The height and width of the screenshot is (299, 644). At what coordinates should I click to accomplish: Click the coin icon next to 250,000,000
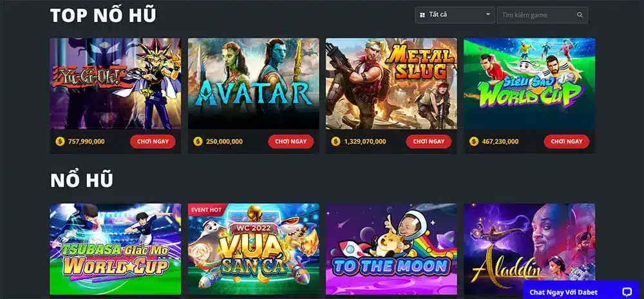pyautogui.click(x=198, y=141)
